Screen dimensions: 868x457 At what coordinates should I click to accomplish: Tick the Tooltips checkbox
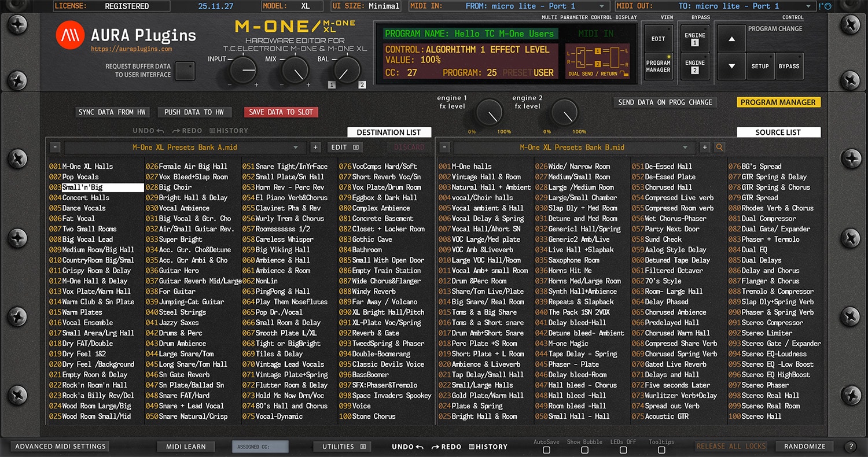[x=661, y=450]
